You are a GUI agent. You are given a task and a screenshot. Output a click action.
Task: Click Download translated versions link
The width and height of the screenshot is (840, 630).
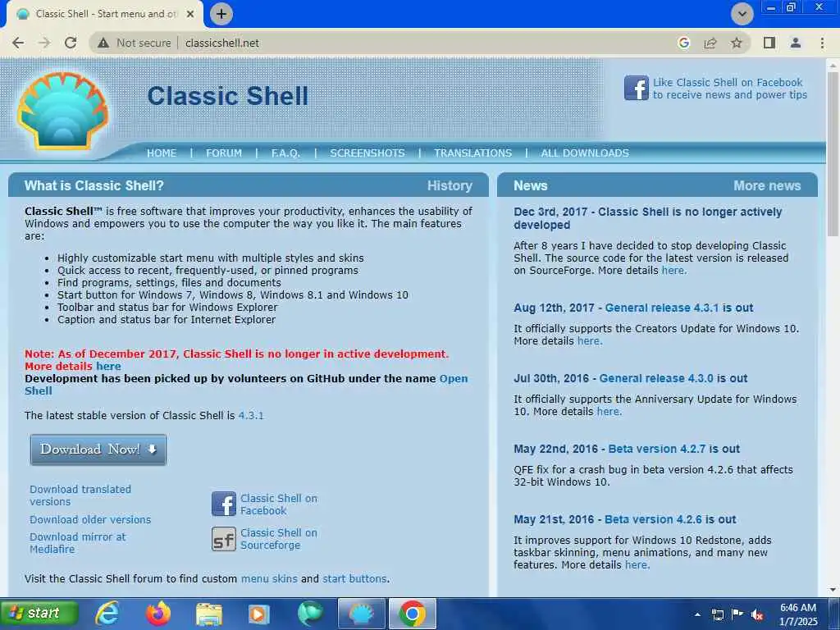(80, 495)
